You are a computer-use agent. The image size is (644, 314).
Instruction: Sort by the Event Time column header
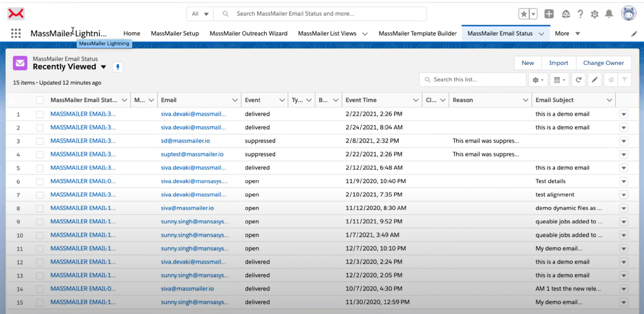[x=361, y=100]
